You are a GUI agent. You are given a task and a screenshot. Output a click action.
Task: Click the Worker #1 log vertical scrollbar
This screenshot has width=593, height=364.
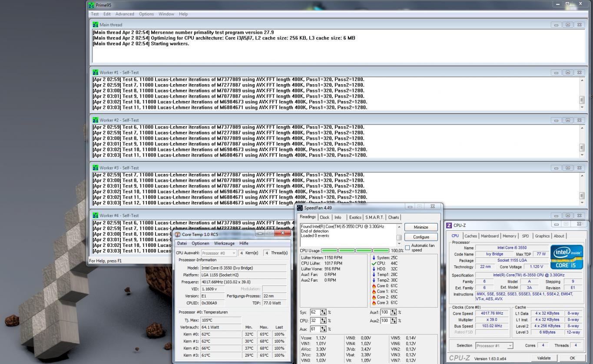[x=582, y=93]
